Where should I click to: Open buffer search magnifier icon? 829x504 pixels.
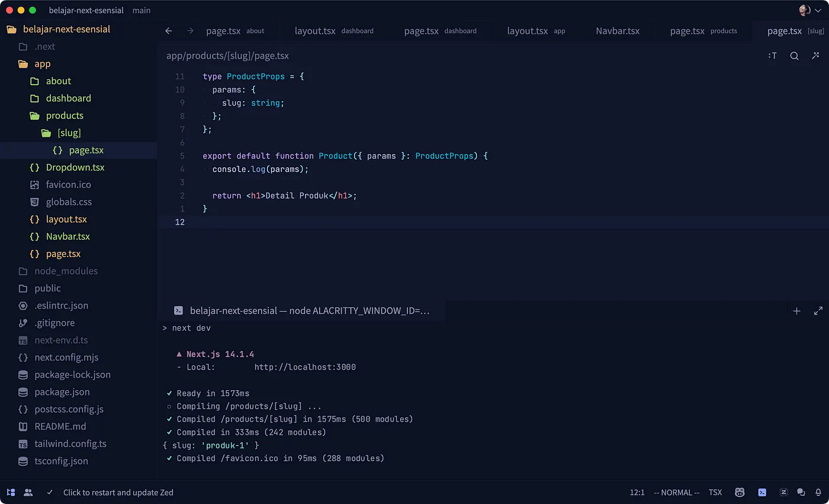pos(794,56)
